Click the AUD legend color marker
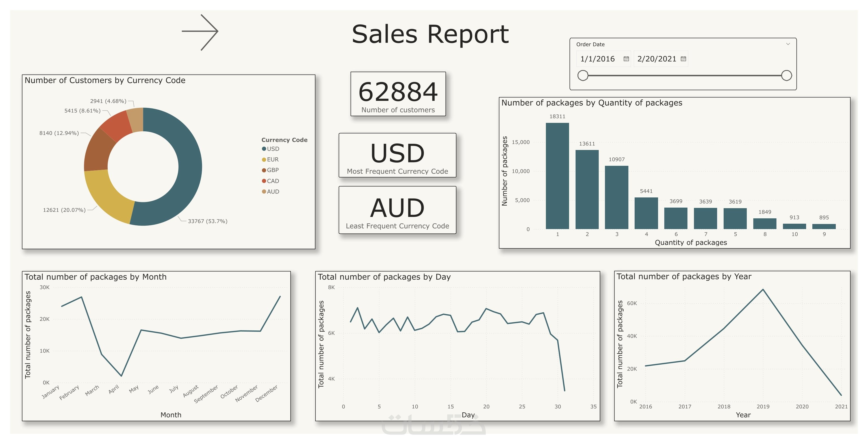Image resolution: width=868 pixels, height=444 pixels. click(264, 192)
